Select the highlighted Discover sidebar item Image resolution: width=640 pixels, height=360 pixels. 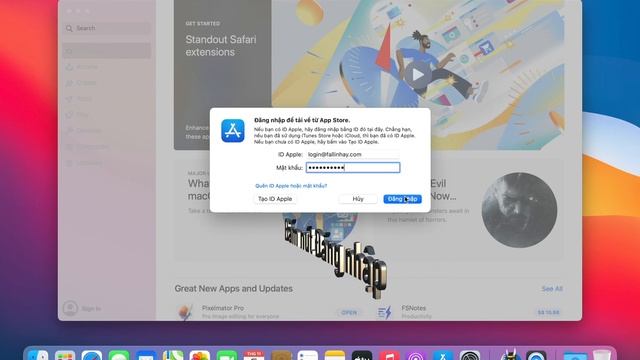tap(107, 51)
